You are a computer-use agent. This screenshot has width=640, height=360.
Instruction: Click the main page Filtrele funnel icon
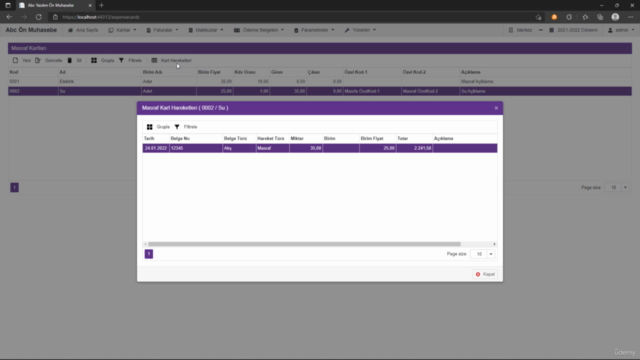121,60
